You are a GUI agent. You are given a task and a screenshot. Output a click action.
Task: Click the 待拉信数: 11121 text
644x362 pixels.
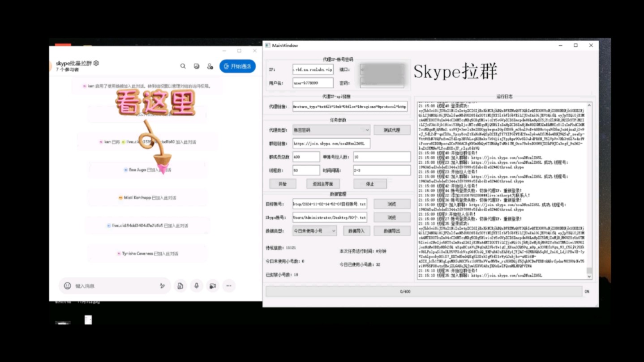tap(281, 247)
